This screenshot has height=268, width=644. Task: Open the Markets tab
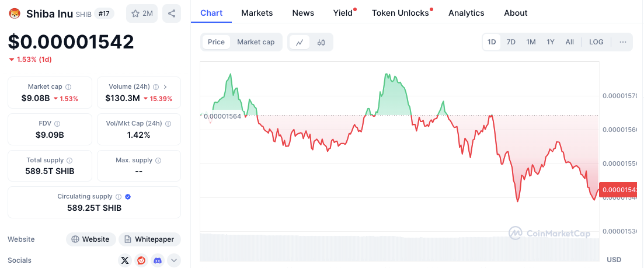click(x=257, y=13)
